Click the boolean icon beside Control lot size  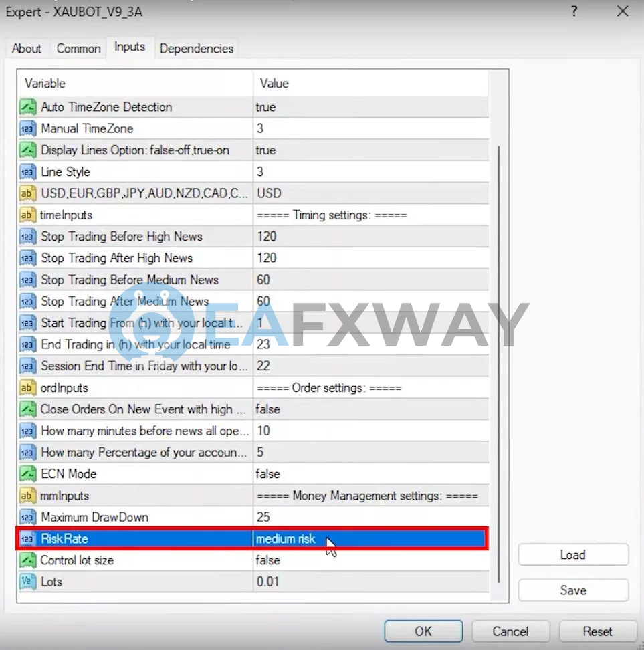click(28, 560)
